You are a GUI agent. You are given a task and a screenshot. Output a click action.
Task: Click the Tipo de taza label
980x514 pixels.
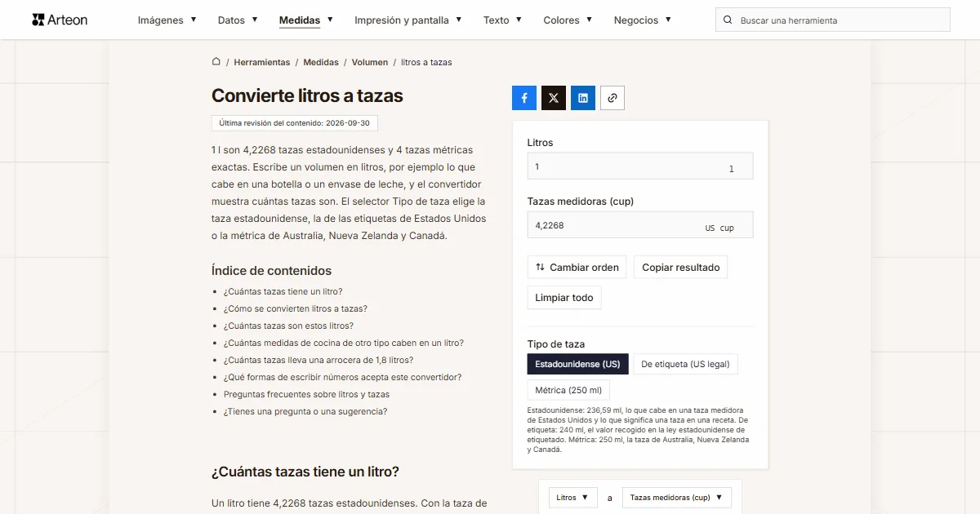pos(556,344)
